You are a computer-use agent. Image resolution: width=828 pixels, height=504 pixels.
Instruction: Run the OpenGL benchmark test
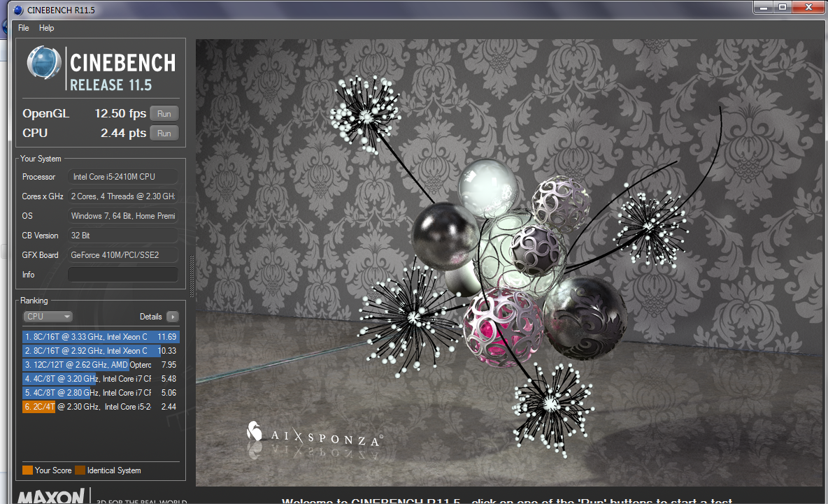pos(164,113)
